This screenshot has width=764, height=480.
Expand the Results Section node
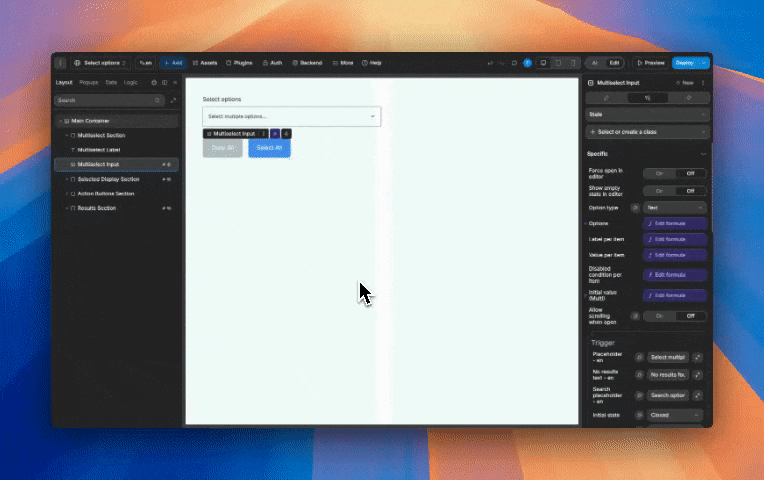[67, 208]
